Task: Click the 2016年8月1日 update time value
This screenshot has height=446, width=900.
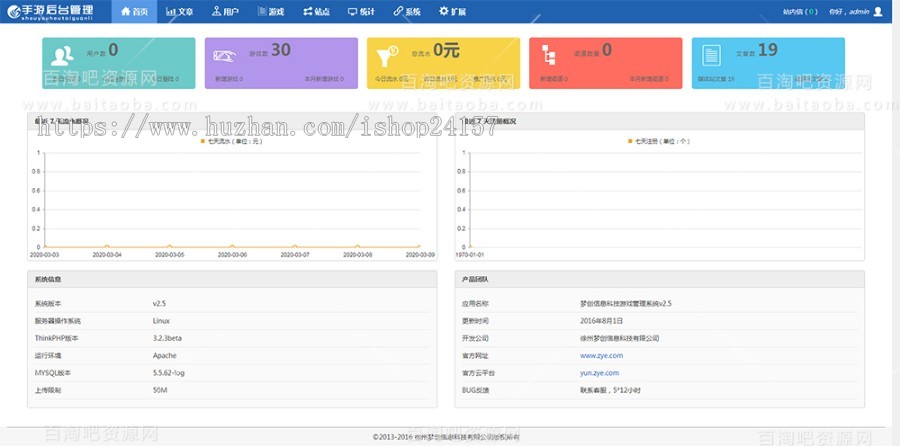Action: click(601, 321)
